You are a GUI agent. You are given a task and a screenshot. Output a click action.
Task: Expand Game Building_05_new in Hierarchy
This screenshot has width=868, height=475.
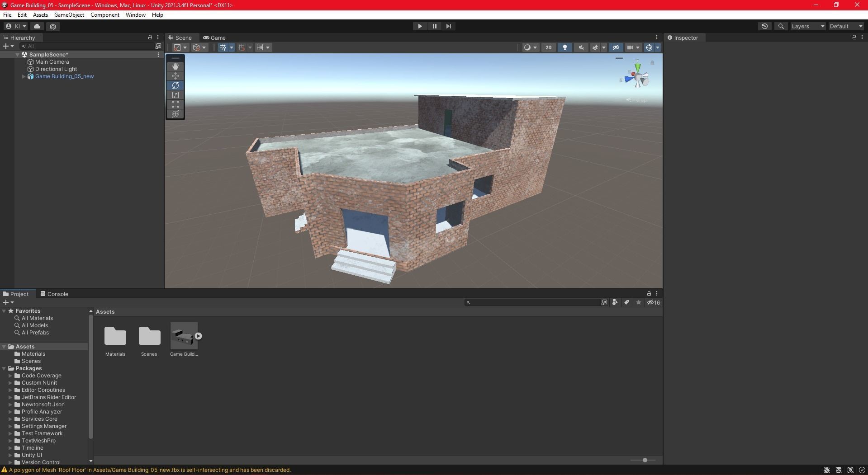[x=24, y=76]
